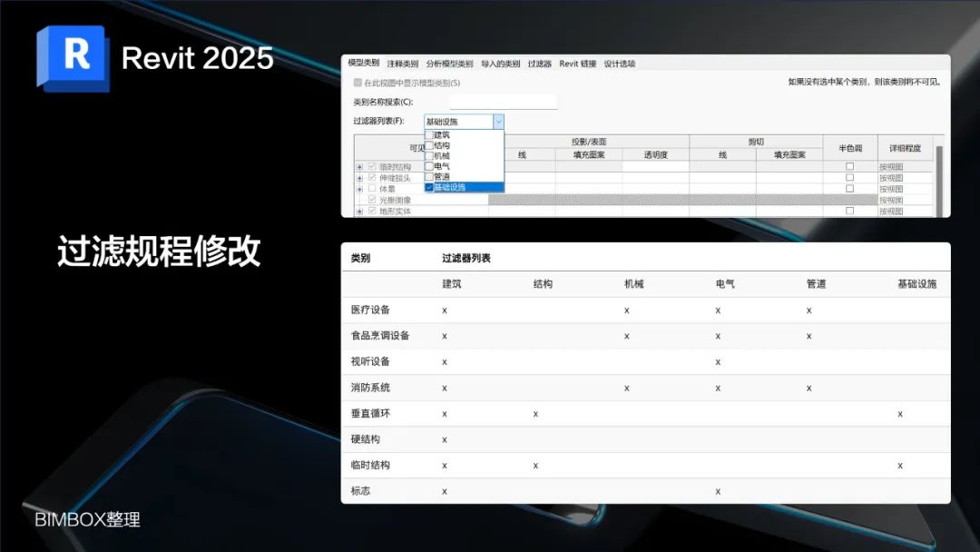
Task: Select the Revit 链接 tab
Action: (x=578, y=64)
